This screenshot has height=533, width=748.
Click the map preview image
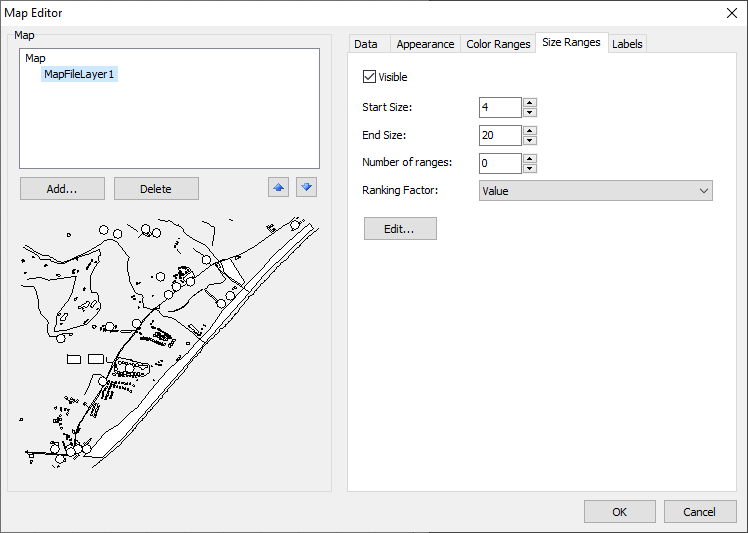169,341
